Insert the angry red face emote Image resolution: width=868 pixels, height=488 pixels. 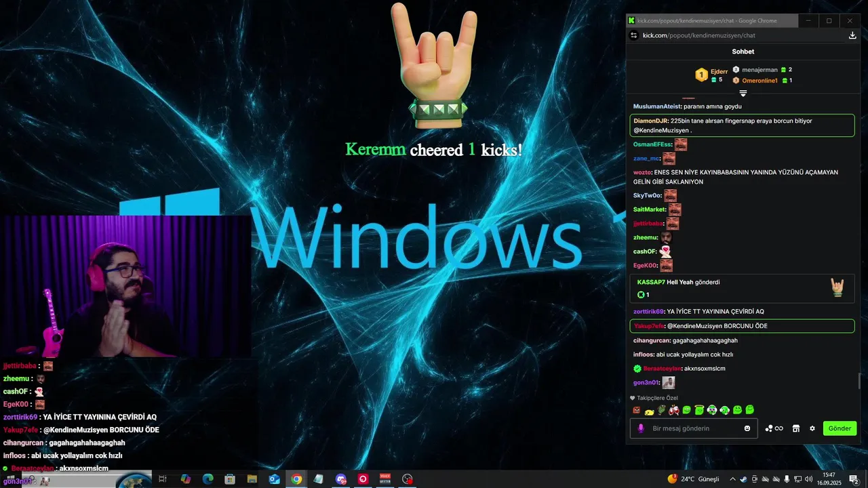[636, 410]
